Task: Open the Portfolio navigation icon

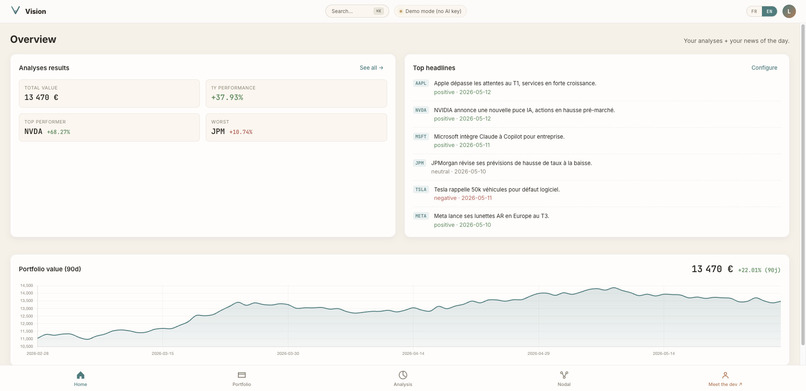Action: [242, 375]
